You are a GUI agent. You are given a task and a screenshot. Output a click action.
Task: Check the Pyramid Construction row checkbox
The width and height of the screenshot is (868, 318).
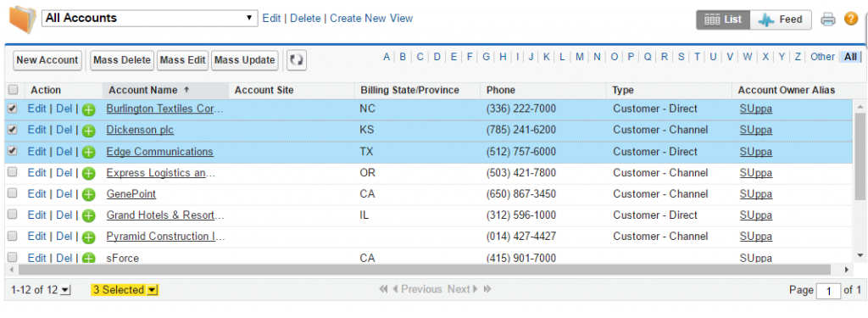click(x=12, y=236)
